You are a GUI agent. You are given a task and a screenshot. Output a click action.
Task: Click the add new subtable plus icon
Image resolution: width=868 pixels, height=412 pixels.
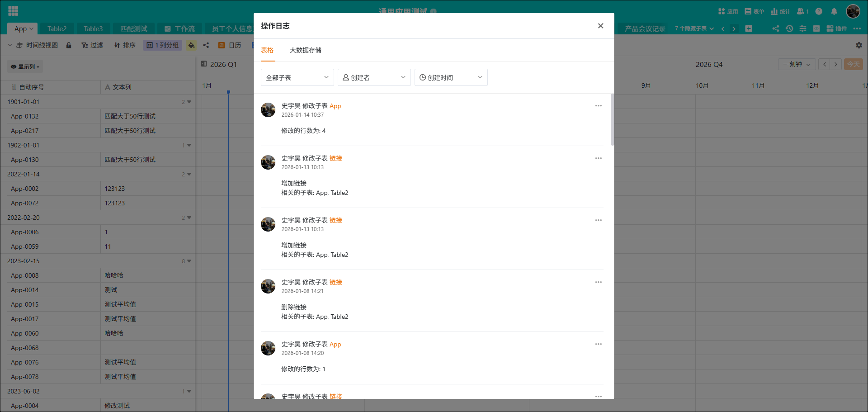pyautogui.click(x=749, y=28)
